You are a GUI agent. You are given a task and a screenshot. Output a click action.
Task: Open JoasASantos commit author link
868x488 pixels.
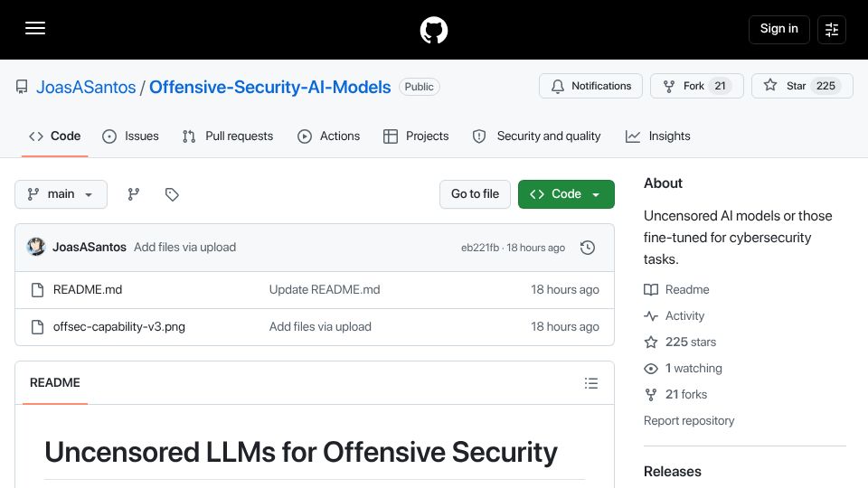(90, 248)
